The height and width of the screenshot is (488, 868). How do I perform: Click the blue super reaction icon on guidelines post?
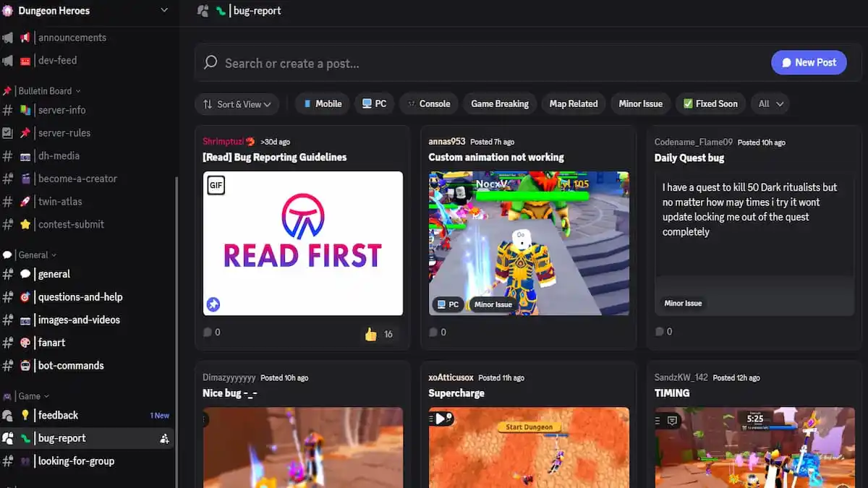213,304
